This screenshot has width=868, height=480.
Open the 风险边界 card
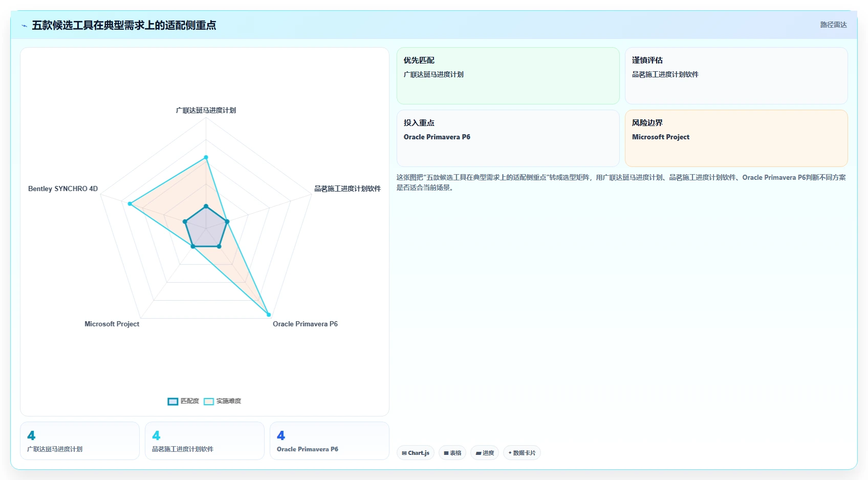point(736,138)
